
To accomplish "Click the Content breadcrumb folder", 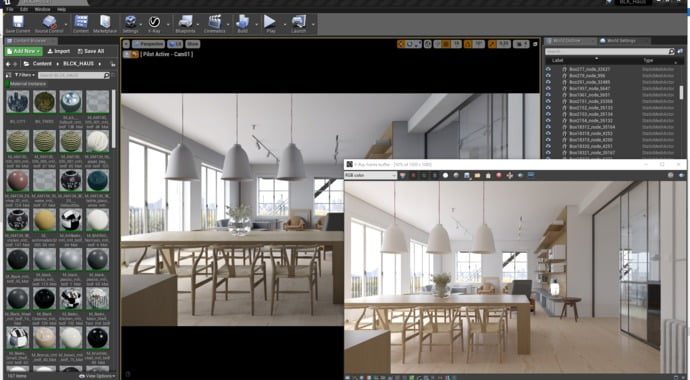I will pyautogui.click(x=42, y=64).
